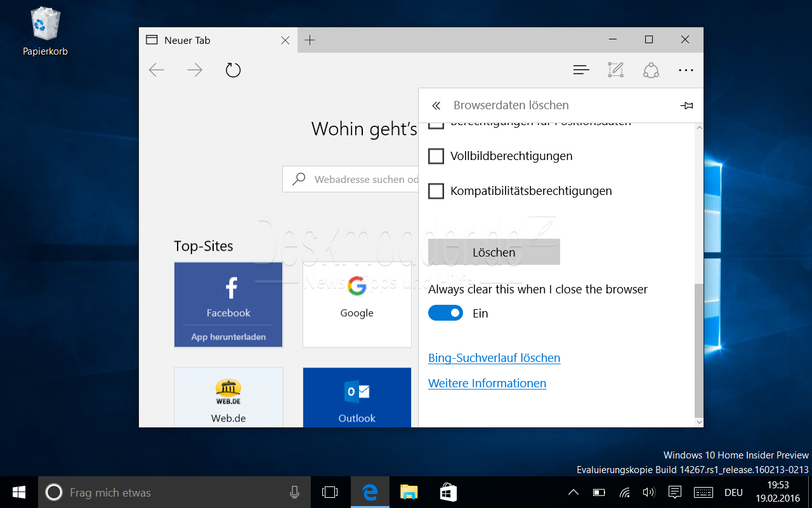Click App herunterladen on Facebook tile
812x508 pixels.
click(x=228, y=337)
